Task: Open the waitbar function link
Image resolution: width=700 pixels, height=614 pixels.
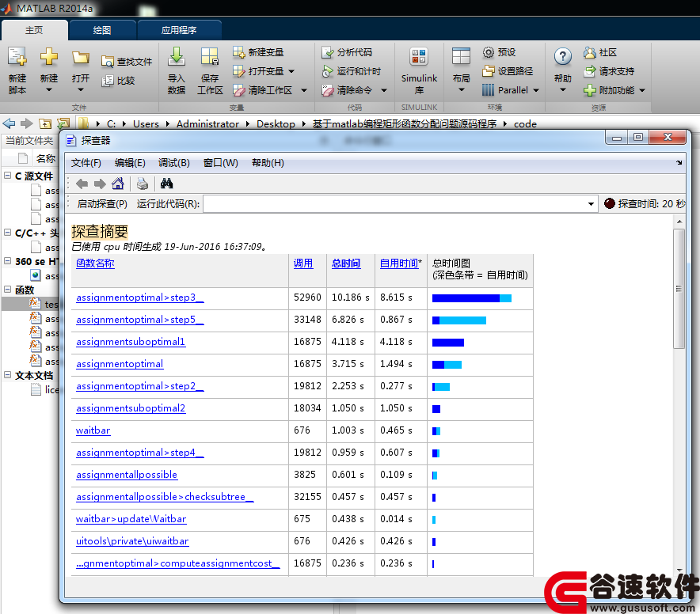Action: click(93, 430)
